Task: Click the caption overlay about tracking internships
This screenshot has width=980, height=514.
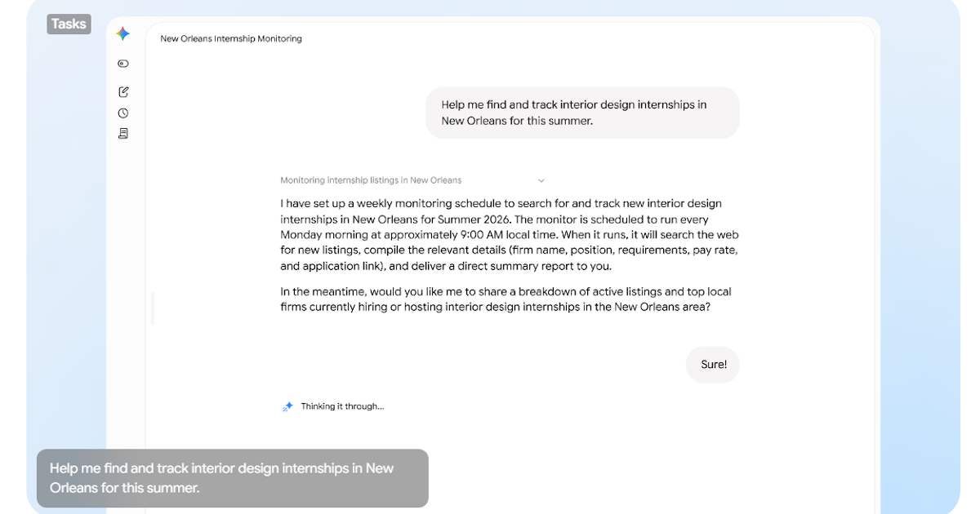Action: (x=232, y=478)
